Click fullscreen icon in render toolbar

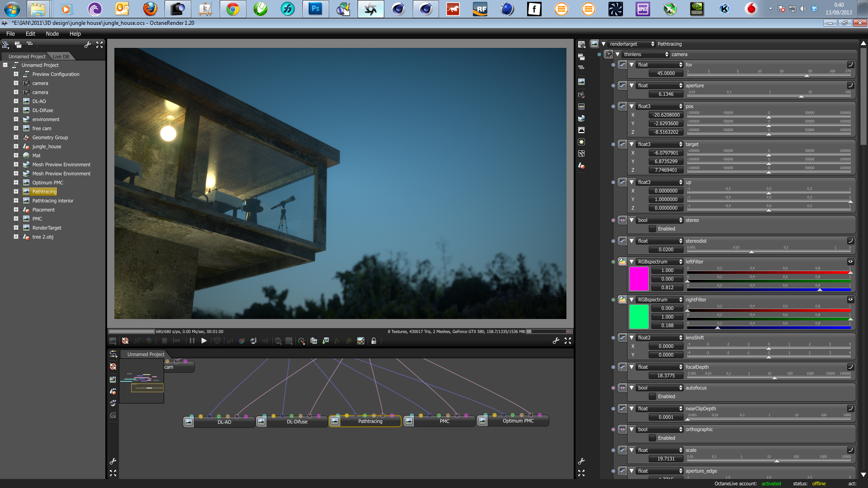[568, 341]
